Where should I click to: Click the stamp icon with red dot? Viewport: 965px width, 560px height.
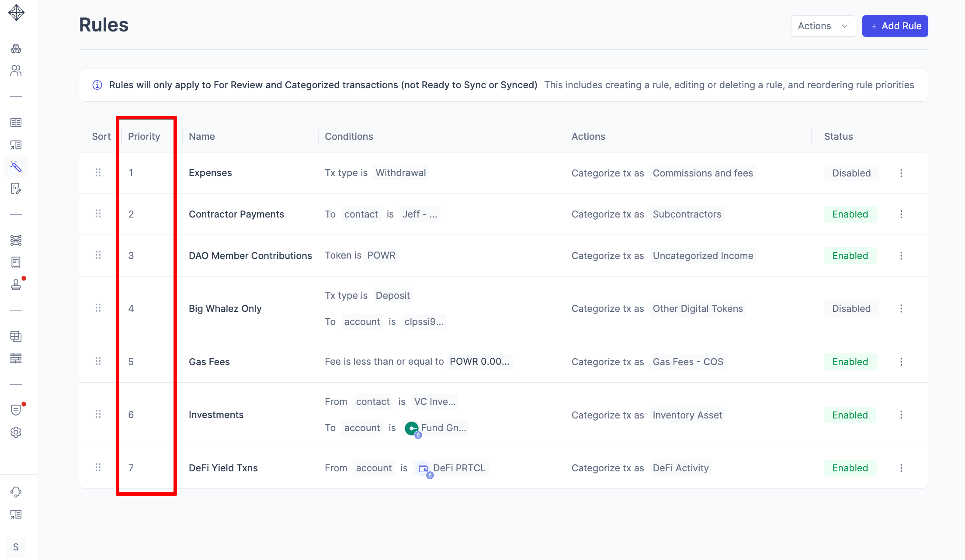coord(16,284)
